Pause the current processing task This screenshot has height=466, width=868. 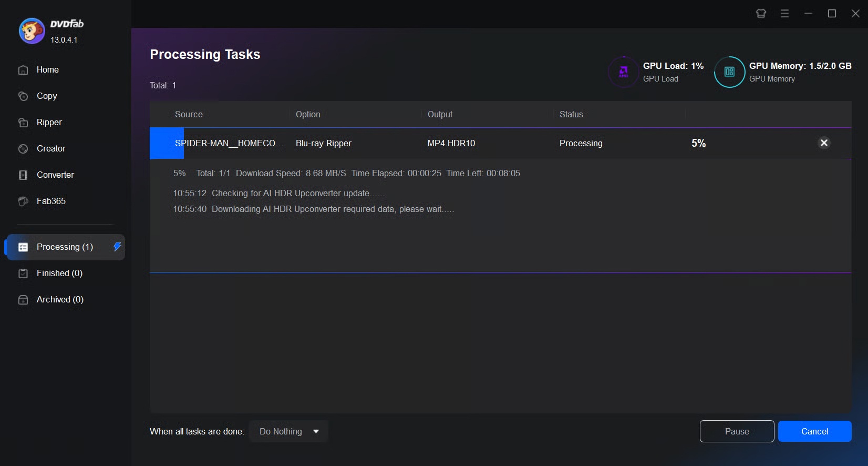[737, 432]
